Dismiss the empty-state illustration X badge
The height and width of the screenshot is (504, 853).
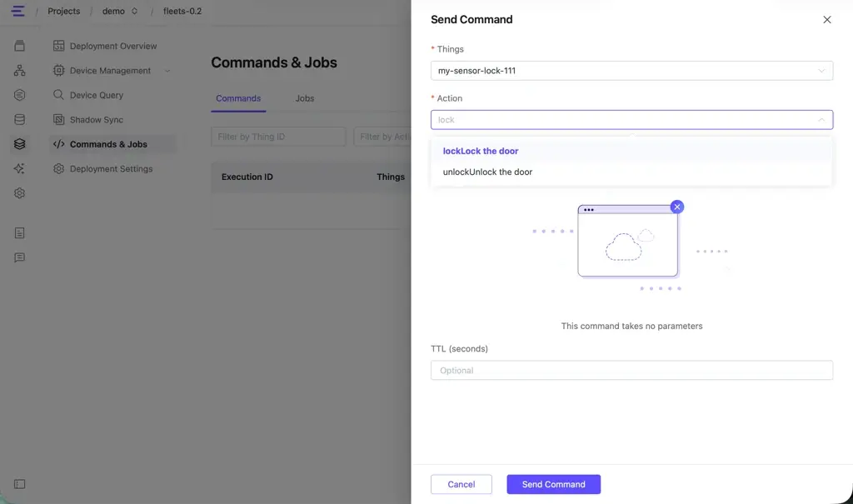pos(676,207)
